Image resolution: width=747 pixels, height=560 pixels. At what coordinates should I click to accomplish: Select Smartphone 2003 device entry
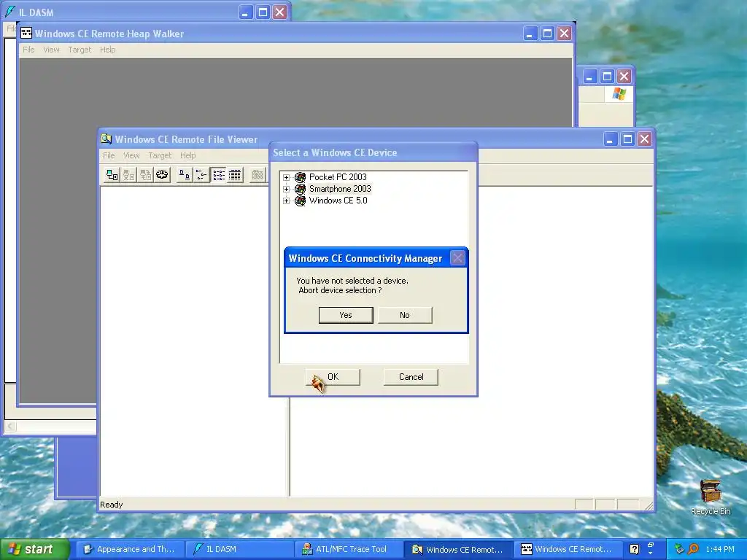[340, 189]
